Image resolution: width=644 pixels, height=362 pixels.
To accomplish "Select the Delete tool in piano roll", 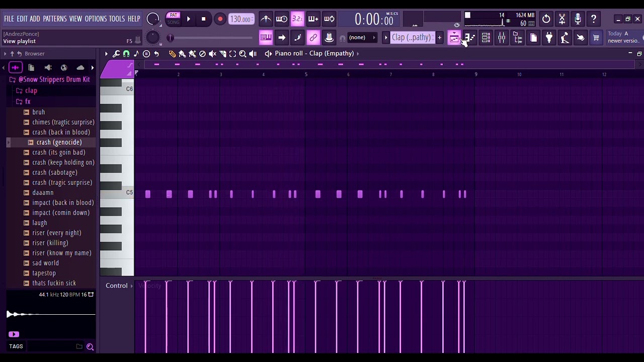I will pos(202,53).
